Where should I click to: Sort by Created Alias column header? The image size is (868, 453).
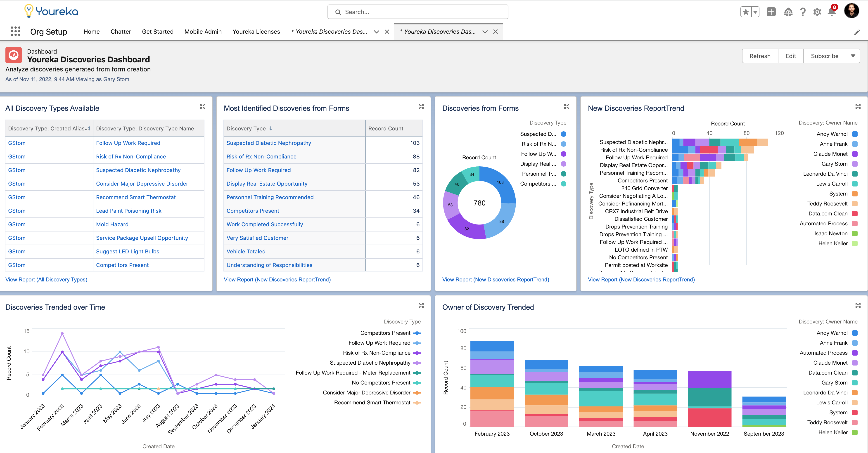click(x=49, y=128)
